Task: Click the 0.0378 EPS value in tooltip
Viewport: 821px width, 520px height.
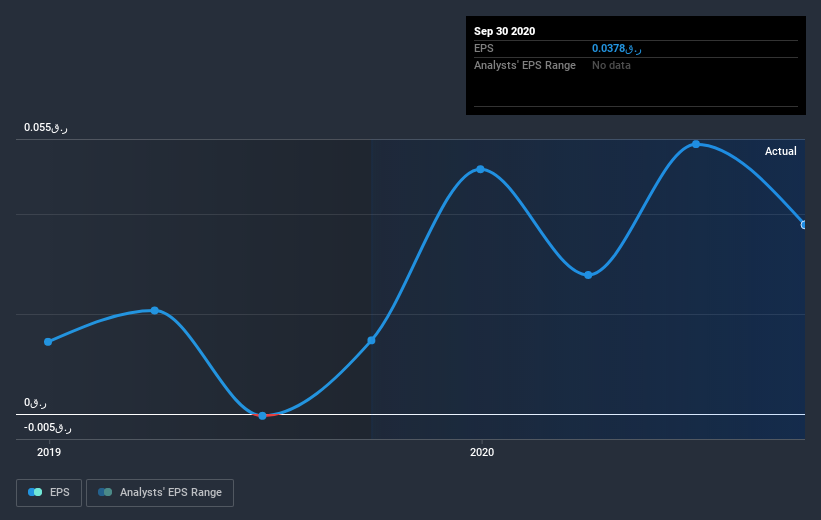Action: click(616, 48)
